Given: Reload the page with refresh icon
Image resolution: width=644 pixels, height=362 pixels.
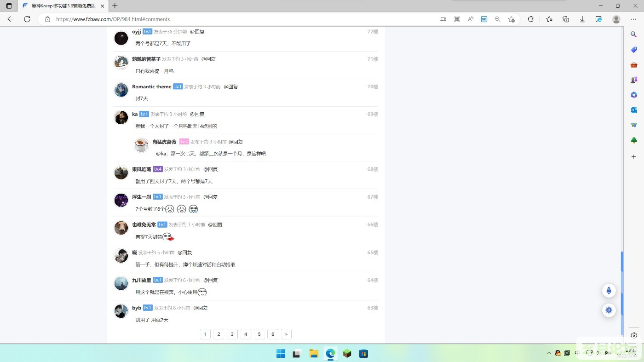Looking at the screenshot, I should point(27,19).
